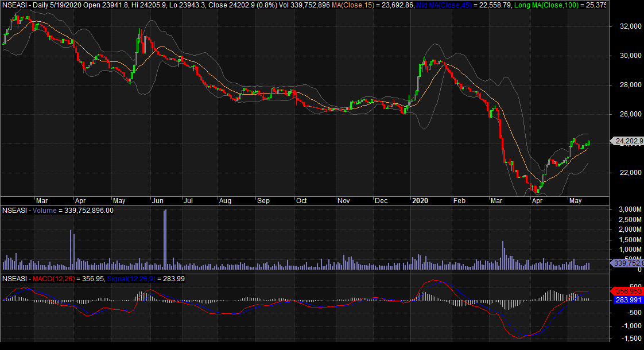Click the May label next to Jun on date axis
This screenshot has height=350, width=644.
(x=119, y=201)
